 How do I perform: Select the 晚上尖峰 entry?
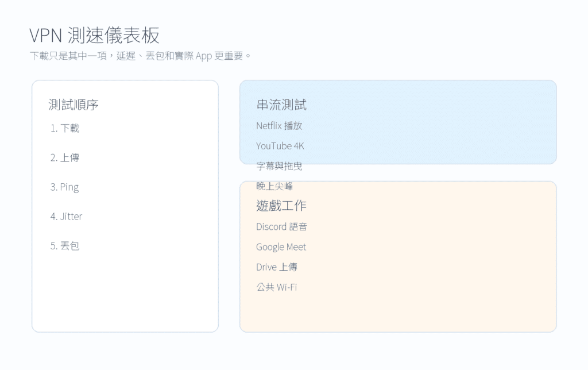point(274,186)
